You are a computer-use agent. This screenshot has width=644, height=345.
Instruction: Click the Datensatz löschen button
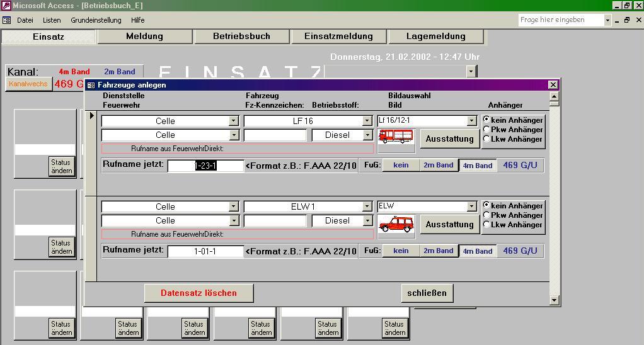198,293
